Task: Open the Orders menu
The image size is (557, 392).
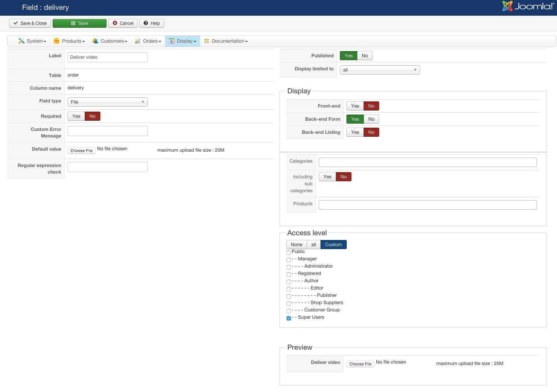Action: (x=148, y=41)
